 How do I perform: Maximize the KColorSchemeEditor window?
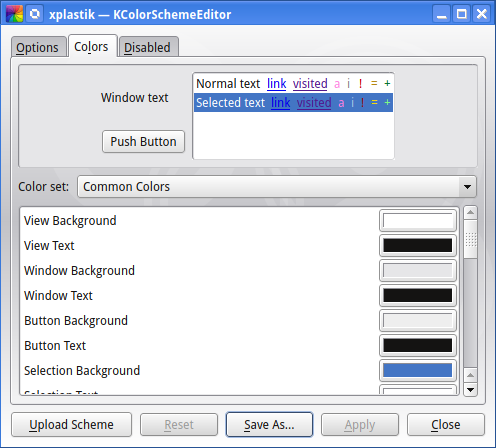click(x=461, y=14)
